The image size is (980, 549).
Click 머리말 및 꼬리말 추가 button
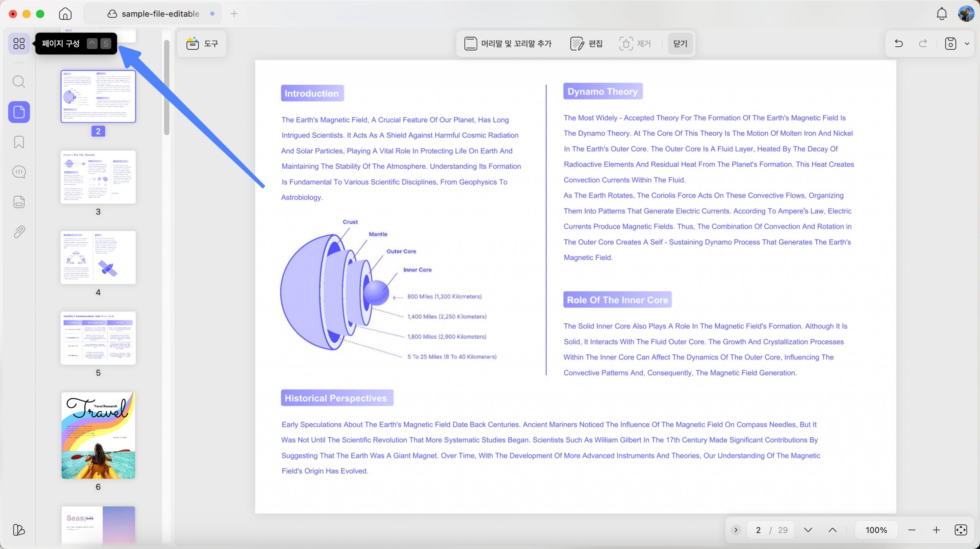pyautogui.click(x=508, y=44)
